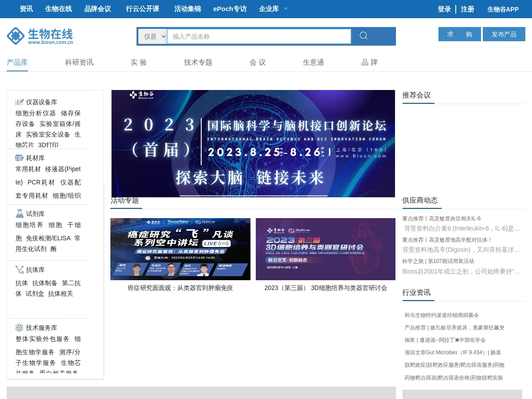Click the 3D细胞培养与类器官研讨会 event thumbnail

(325, 249)
